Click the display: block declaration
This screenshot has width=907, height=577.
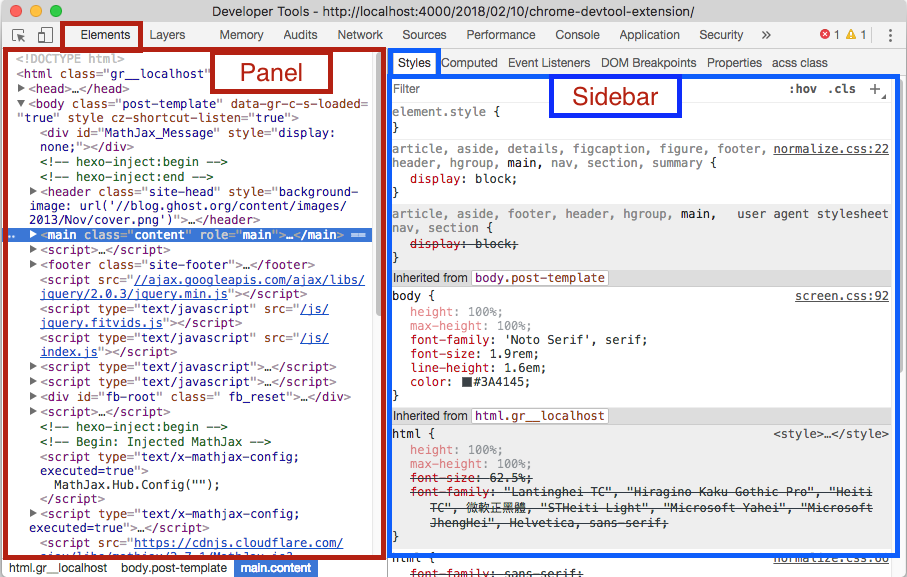(463, 179)
